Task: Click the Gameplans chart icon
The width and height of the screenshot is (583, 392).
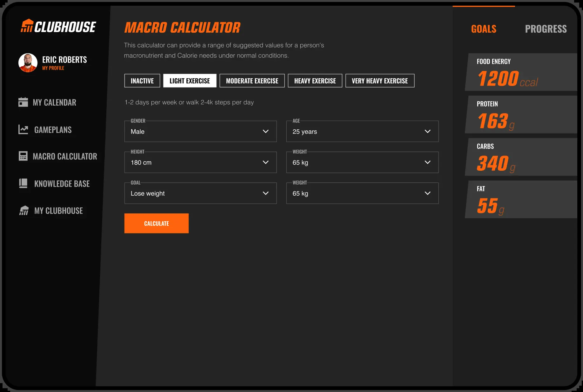Action: click(x=23, y=129)
